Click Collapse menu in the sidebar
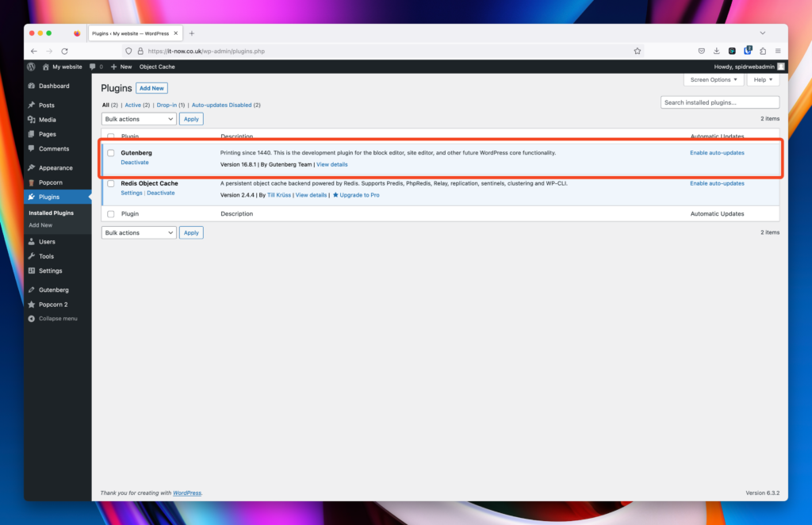This screenshot has width=812, height=525. (57, 319)
